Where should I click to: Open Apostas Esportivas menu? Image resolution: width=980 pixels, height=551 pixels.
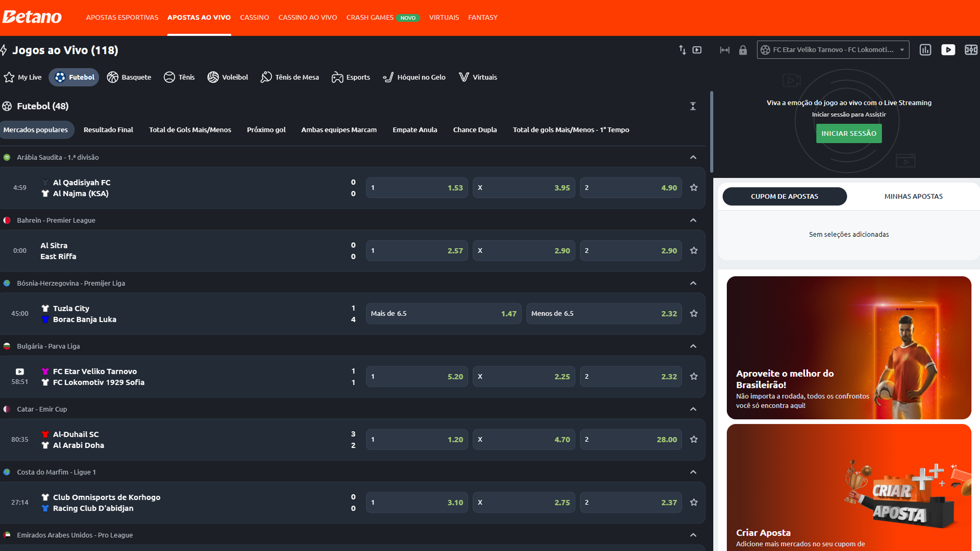point(122,17)
